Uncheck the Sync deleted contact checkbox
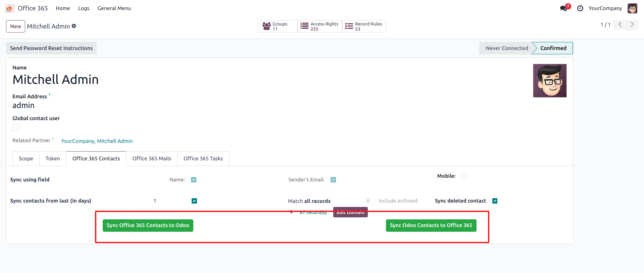644x273 pixels. pos(495,201)
